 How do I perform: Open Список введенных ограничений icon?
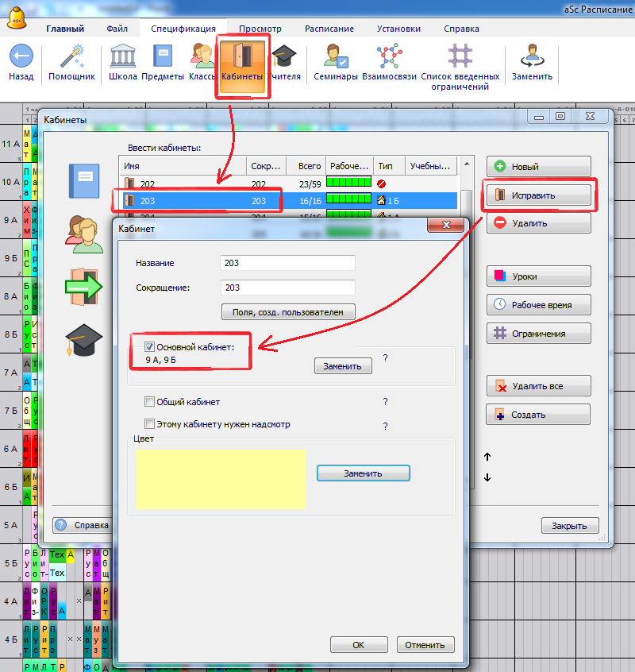coord(460,57)
